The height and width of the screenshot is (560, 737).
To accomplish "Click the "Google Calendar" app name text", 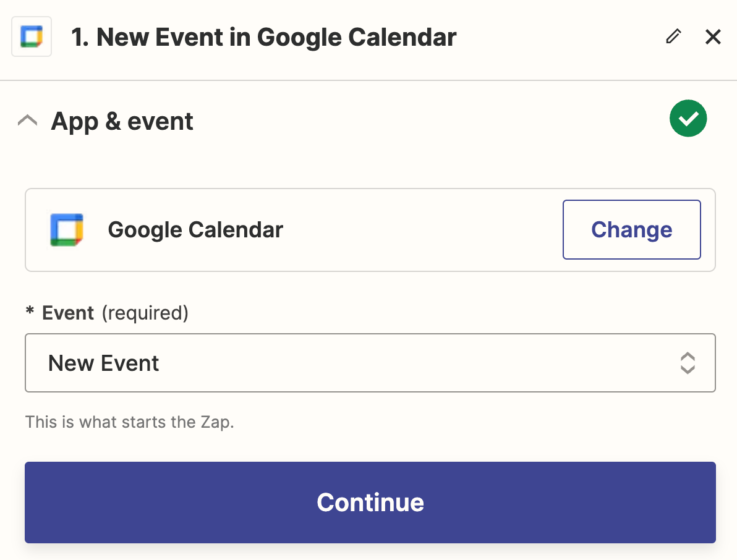I will [195, 230].
